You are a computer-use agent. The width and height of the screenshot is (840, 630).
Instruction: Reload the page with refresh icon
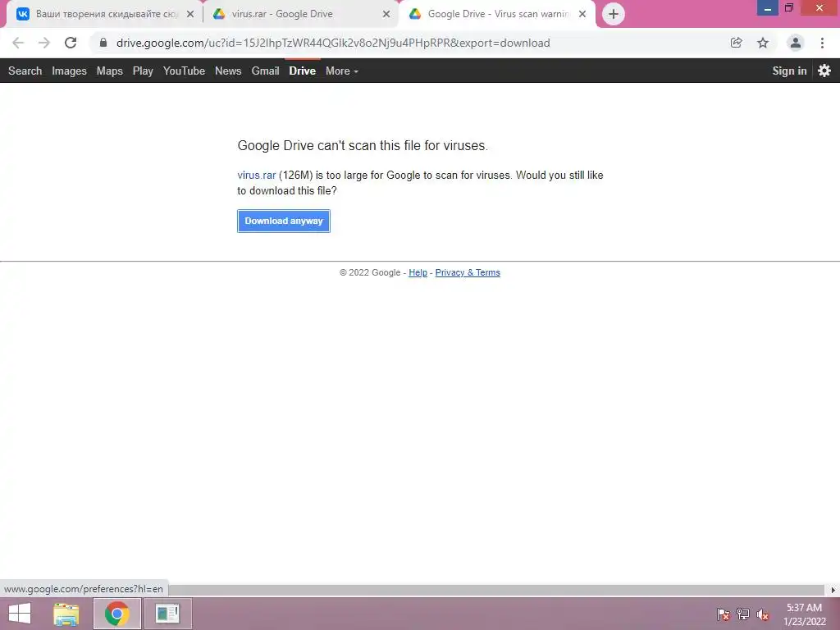(71, 43)
